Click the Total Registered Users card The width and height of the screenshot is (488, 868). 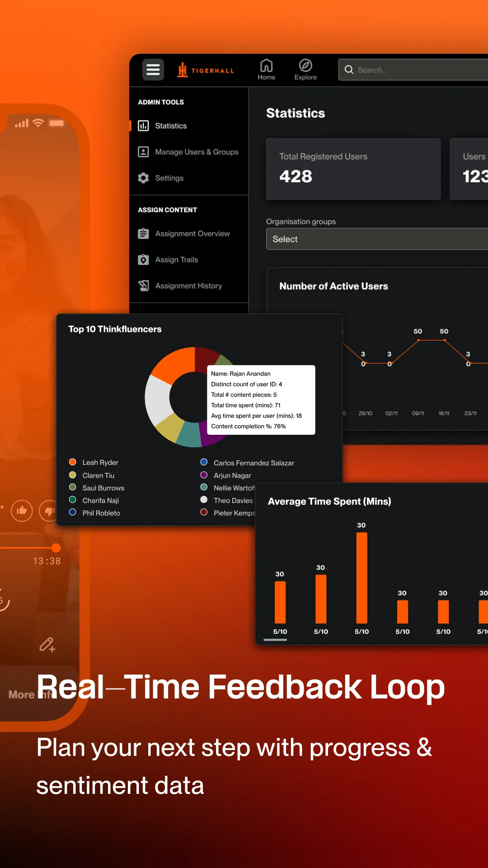353,169
